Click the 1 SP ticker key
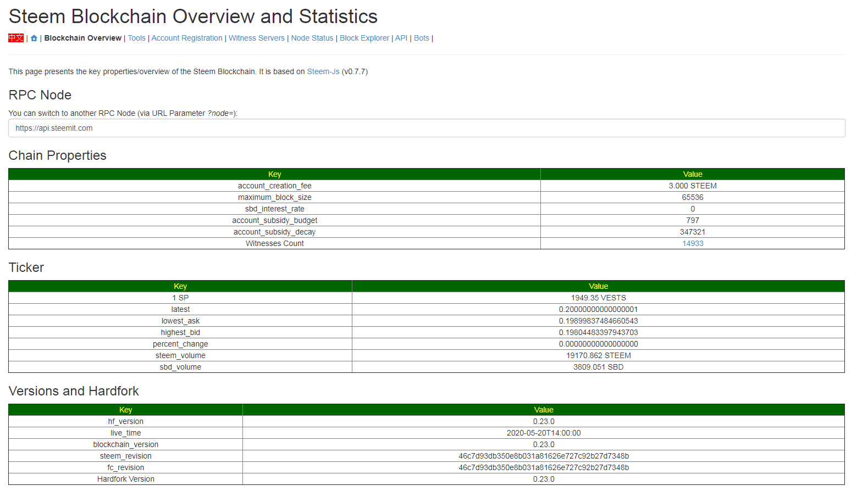Image resolution: width=868 pixels, height=491 pixels. click(180, 298)
